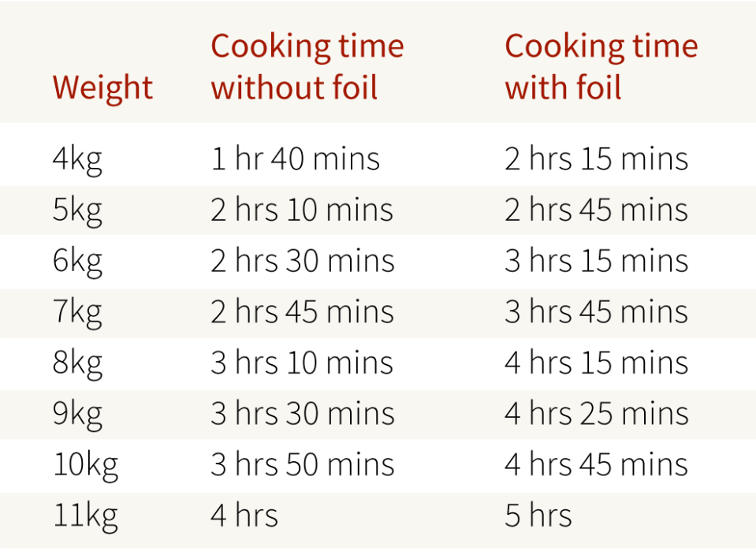This screenshot has width=756, height=551.
Task: Click the 6kg row's "3 hrs 15 mins" cell
Action: [x=596, y=262]
